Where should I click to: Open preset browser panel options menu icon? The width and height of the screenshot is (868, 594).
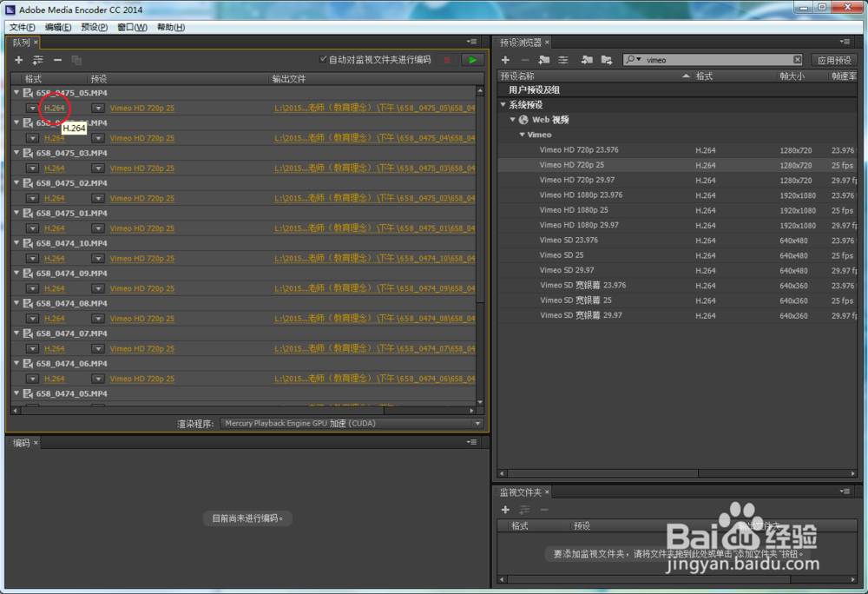pyautogui.click(x=845, y=42)
